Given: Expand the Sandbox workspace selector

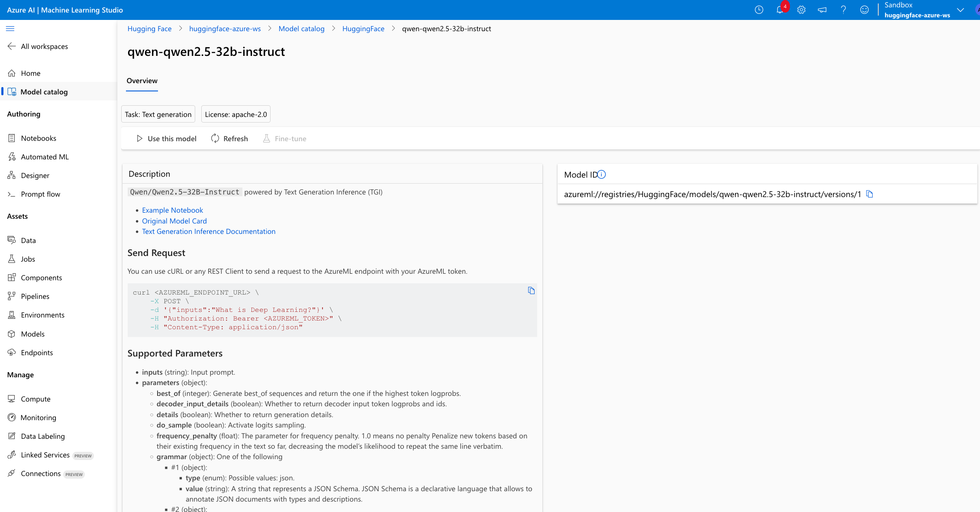Looking at the screenshot, I should point(961,10).
